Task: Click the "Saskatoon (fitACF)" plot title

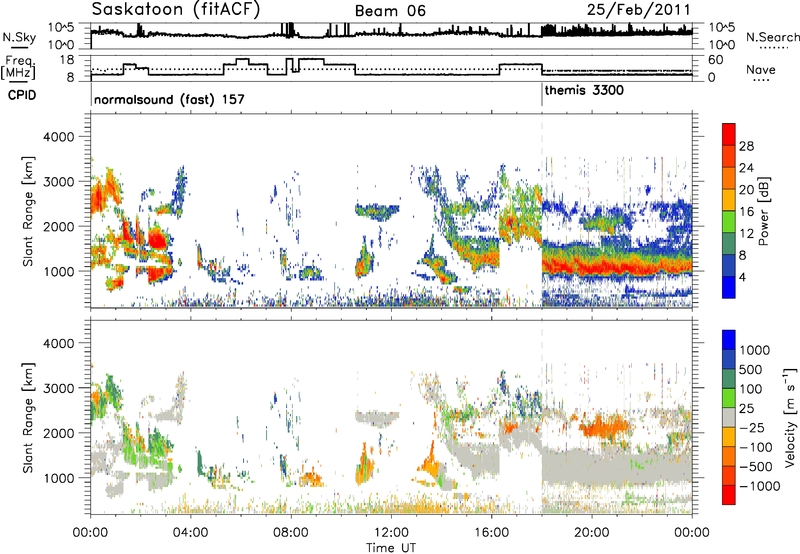Action: 177,9
